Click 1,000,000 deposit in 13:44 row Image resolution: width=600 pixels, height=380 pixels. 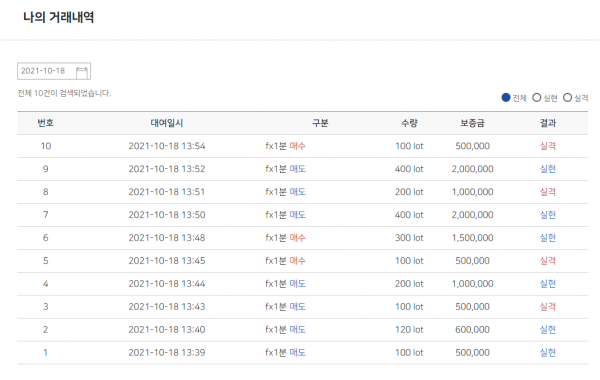click(473, 284)
